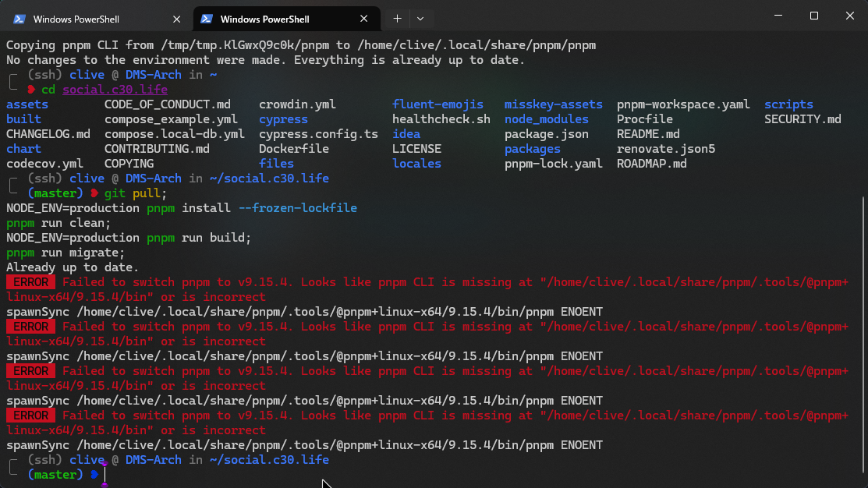The image size is (868, 488).
Task: Close the active PowerShell tab
Action: [365, 19]
